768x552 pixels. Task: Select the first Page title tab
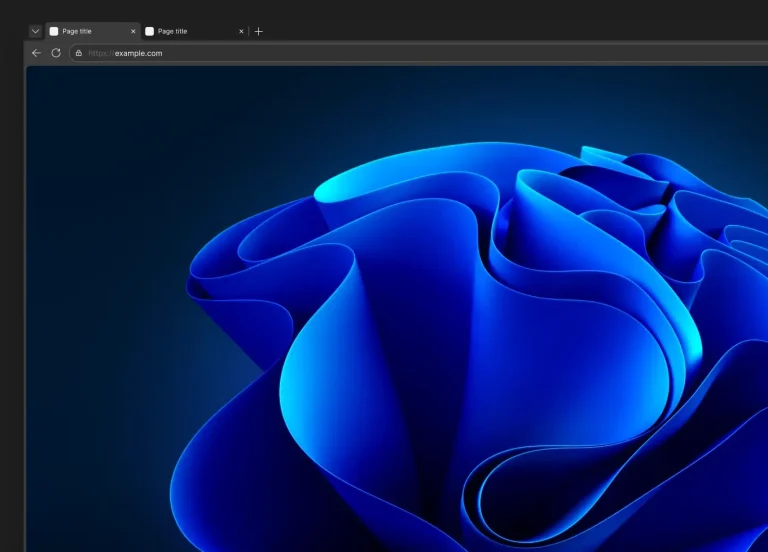(93, 31)
